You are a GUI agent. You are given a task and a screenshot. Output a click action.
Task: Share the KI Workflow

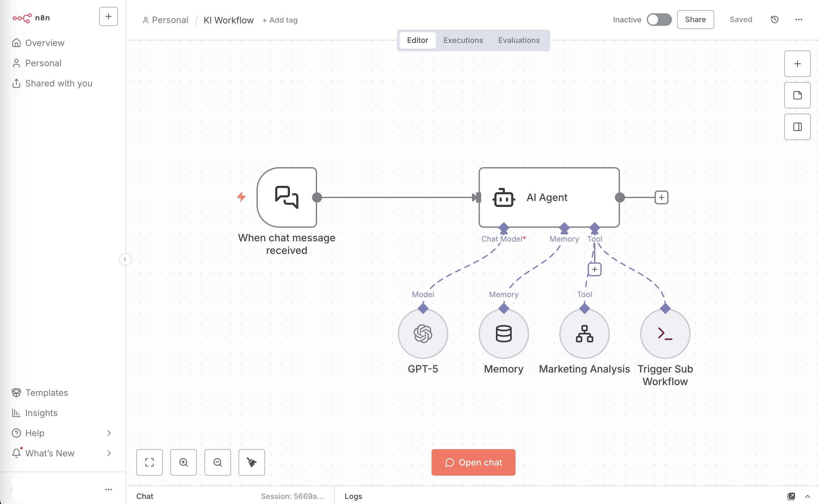point(695,19)
